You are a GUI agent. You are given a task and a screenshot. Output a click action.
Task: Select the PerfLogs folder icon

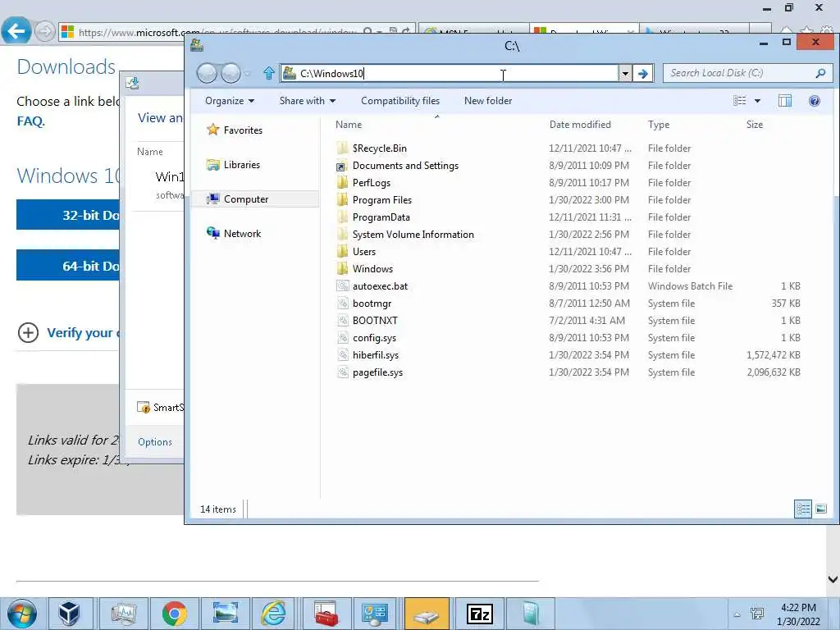(342, 183)
